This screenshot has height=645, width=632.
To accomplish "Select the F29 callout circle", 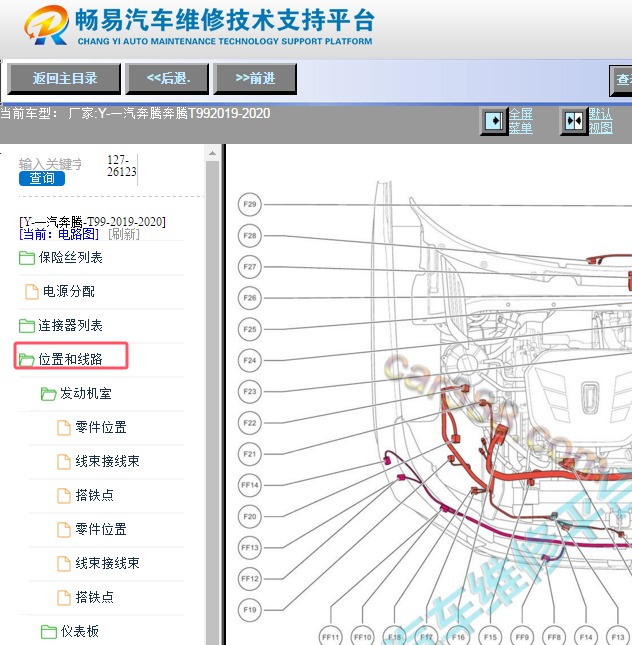I will point(250,204).
